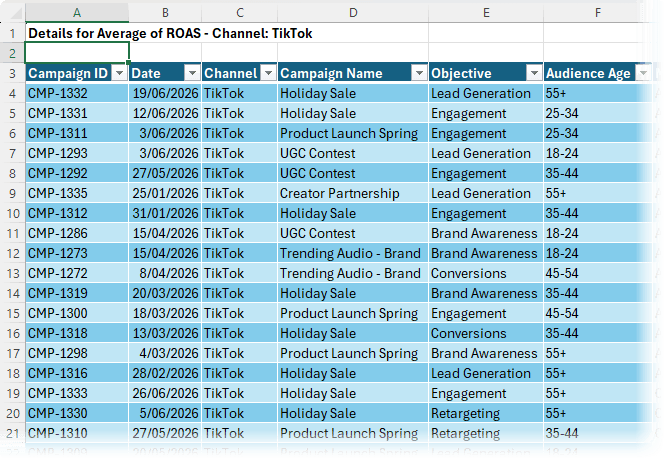Select cell CMP-1335
The width and height of the screenshot is (666, 460).
coord(77,193)
